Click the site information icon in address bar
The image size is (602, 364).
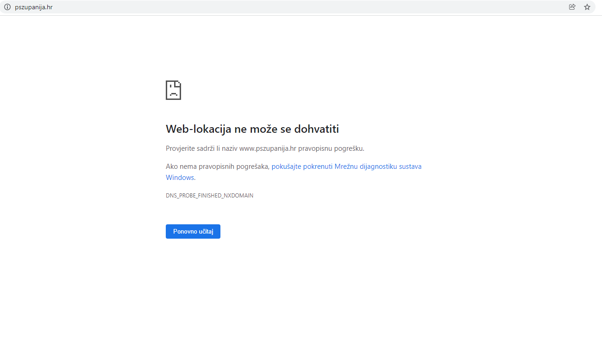(x=7, y=7)
